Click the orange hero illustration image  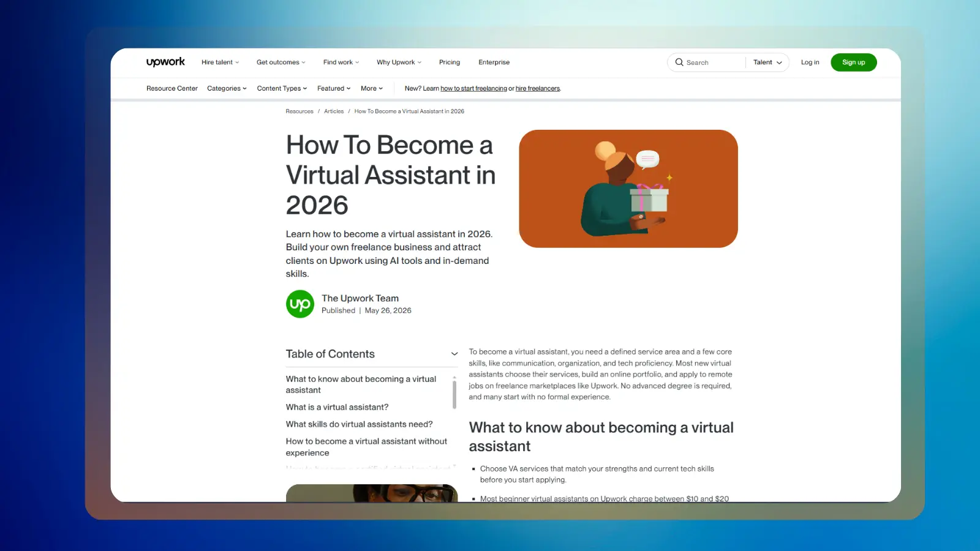coord(628,189)
